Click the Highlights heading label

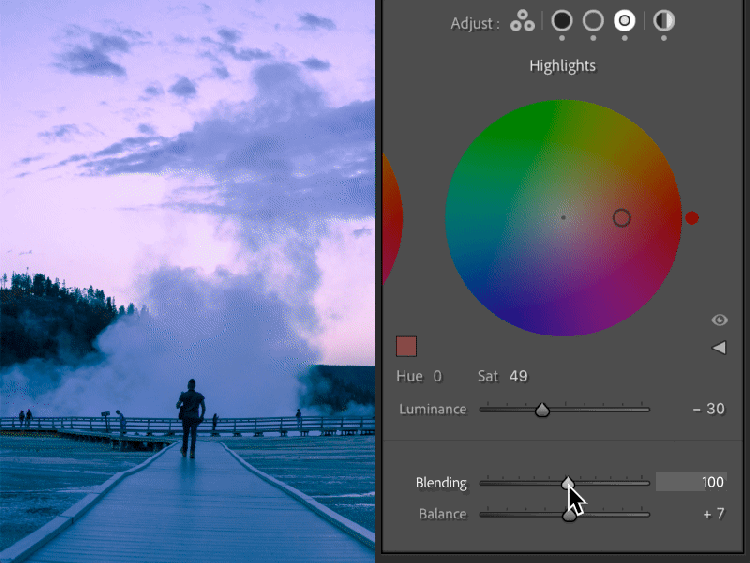click(x=562, y=66)
